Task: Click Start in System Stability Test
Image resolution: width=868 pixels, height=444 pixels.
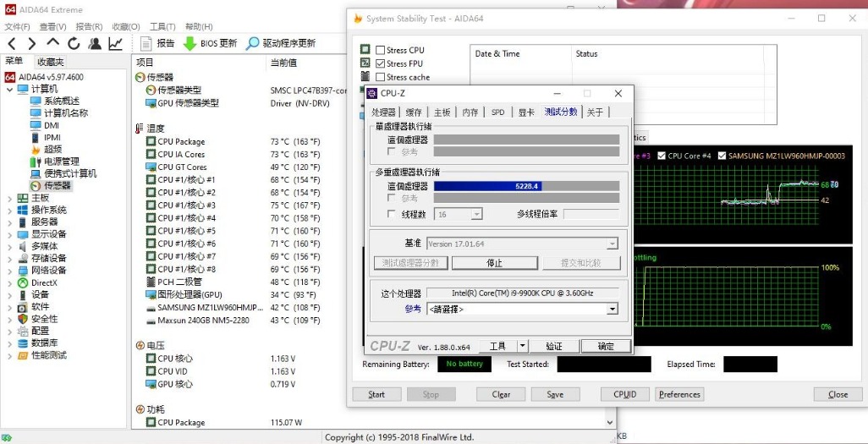Action: pyautogui.click(x=376, y=394)
